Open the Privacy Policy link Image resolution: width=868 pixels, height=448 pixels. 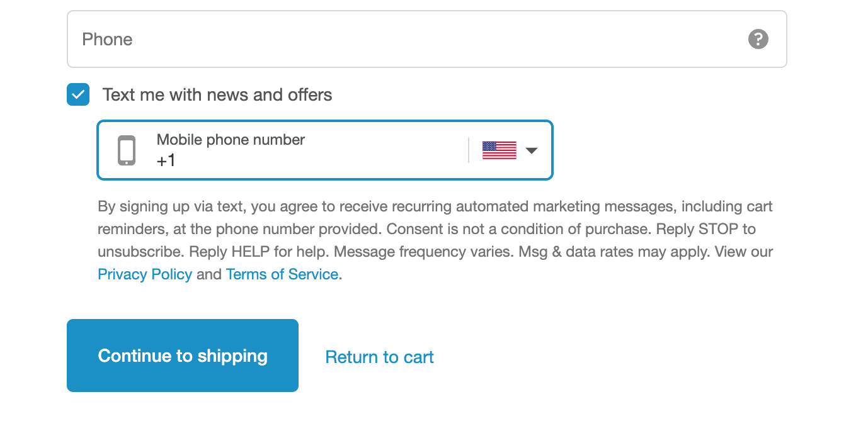pos(145,274)
